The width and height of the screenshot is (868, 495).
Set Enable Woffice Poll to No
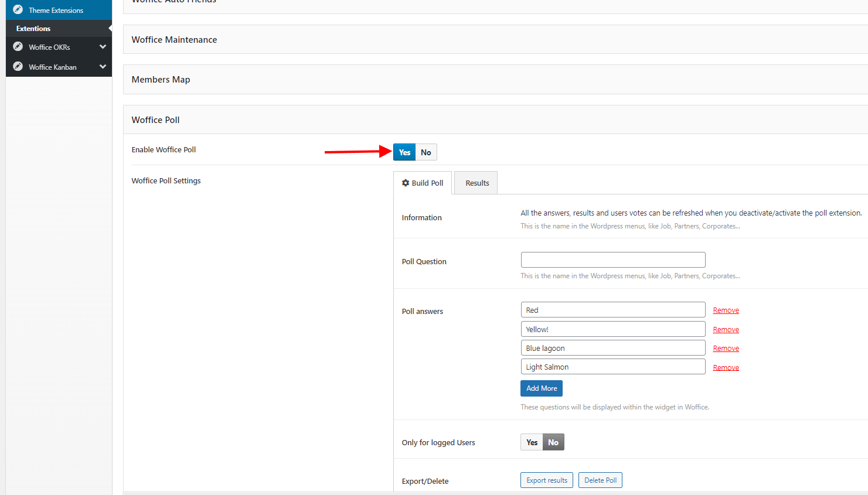(426, 152)
